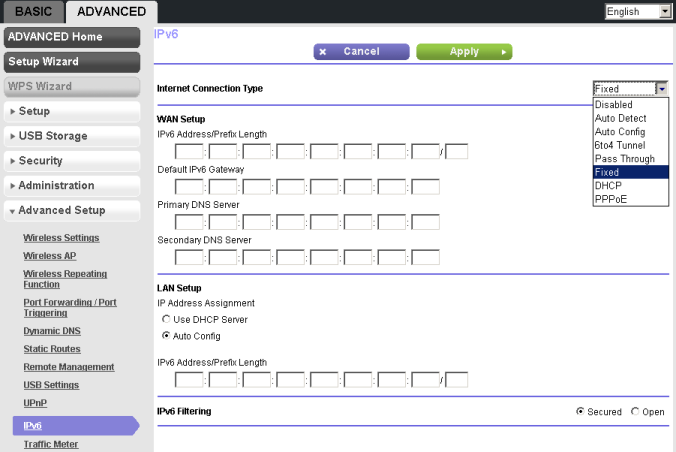Viewport: 676px width, 452px height.
Task: Choose Auto Detect connection type
Action: (x=631, y=118)
